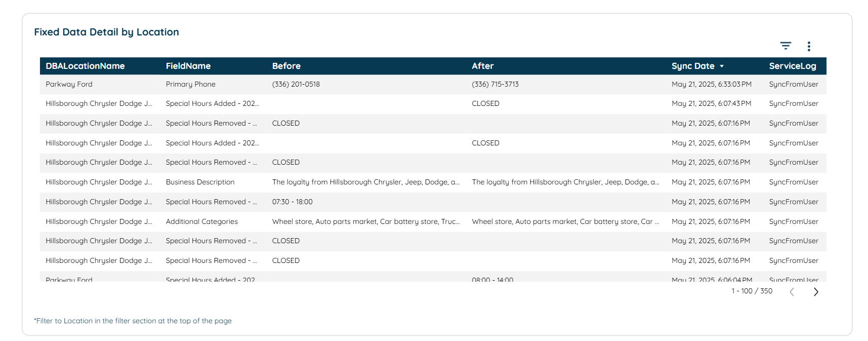Sort by DBALocationName column header
This screenshot has height=341, width=868.
tap(85, 66)
